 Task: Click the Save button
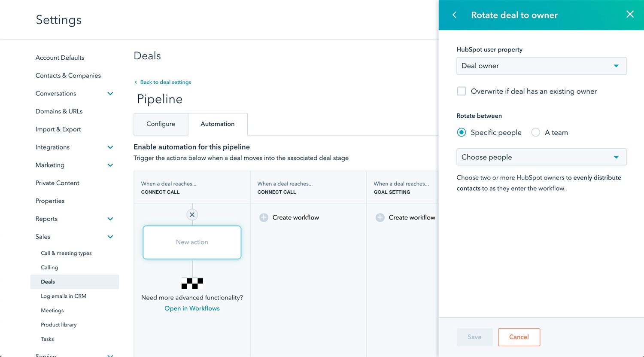474,337
